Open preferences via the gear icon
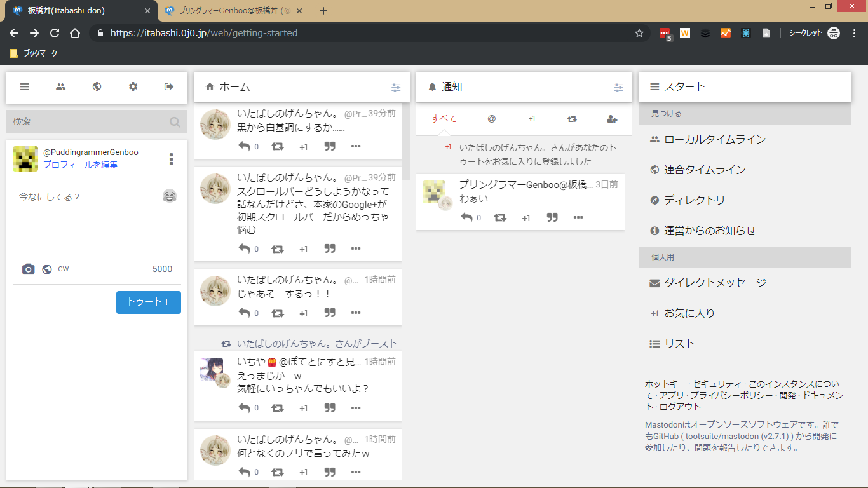 (x=133, y=87)
